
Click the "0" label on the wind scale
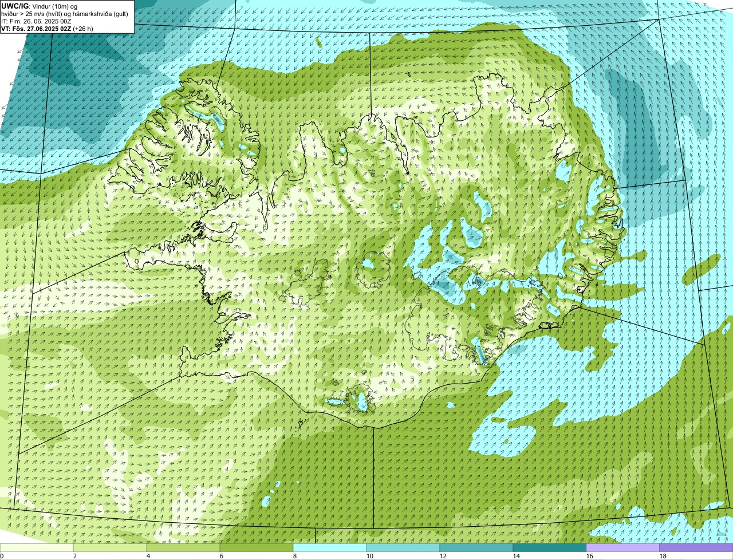pyautogui.click(x=2, y=556)
